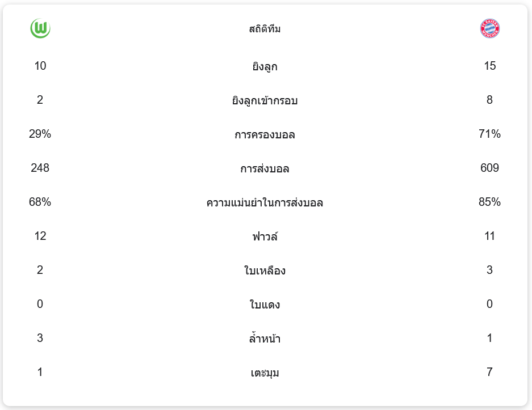Select the เตะมุม stat label
The image size is (532, 410).
[x=265, y=373]
